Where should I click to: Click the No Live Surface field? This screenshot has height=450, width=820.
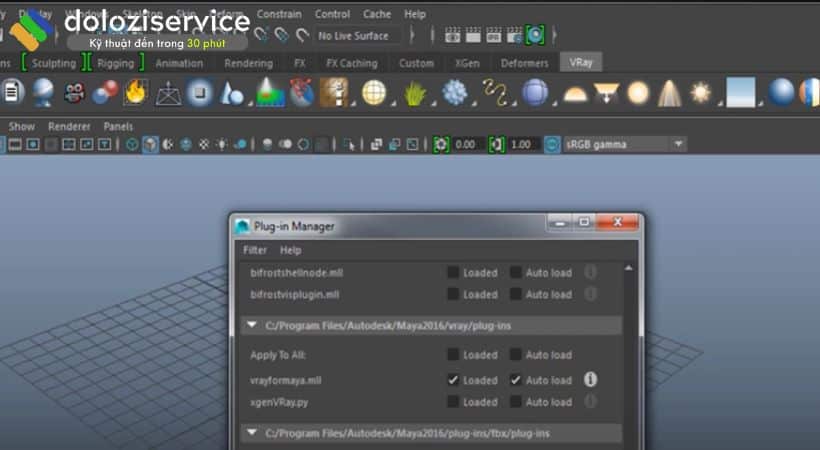pos(358,35)
